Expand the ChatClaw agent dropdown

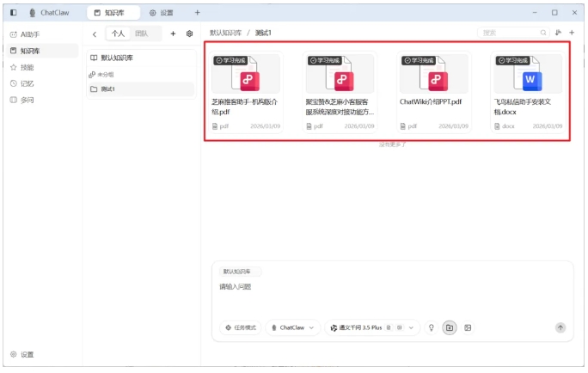coord(293,327)
